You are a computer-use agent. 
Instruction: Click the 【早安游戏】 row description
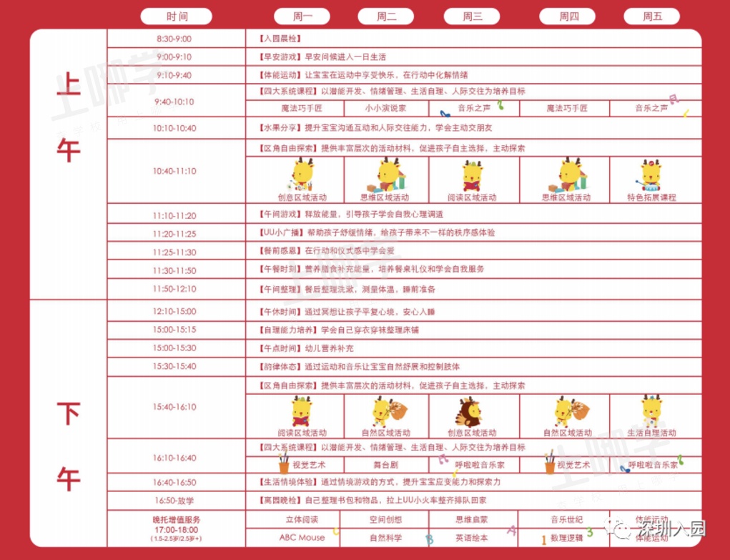pyautogui.click(x=322, y=57)
